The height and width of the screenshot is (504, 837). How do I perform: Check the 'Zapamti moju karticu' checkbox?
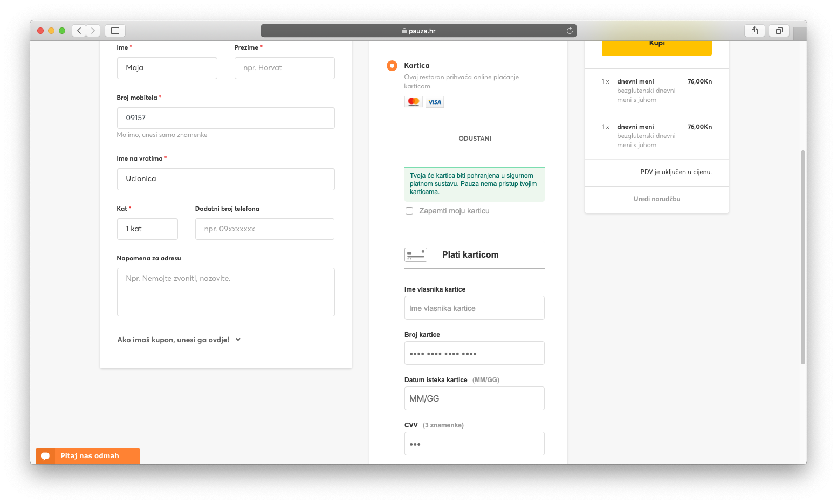(x=409, y=211)
